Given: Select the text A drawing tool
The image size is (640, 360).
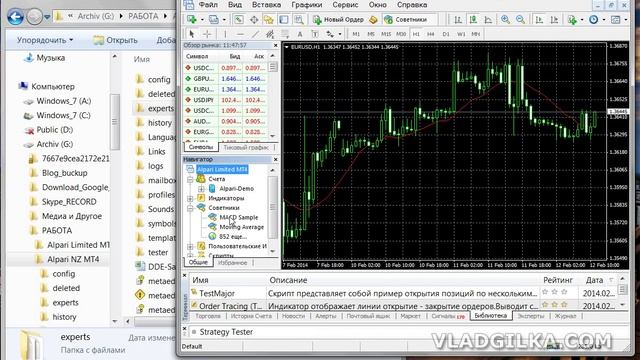Looking at the screenshot, I should coord(300,34).
